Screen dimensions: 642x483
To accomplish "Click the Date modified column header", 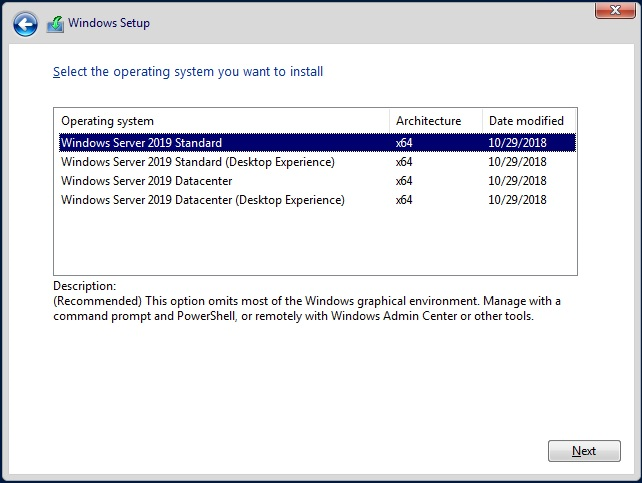I will (x=526, y=121).
